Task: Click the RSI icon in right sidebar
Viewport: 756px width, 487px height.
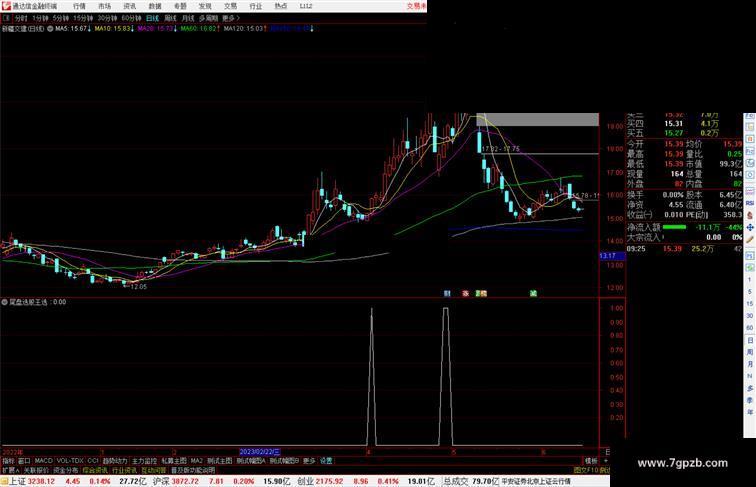Action: [750, 203]
